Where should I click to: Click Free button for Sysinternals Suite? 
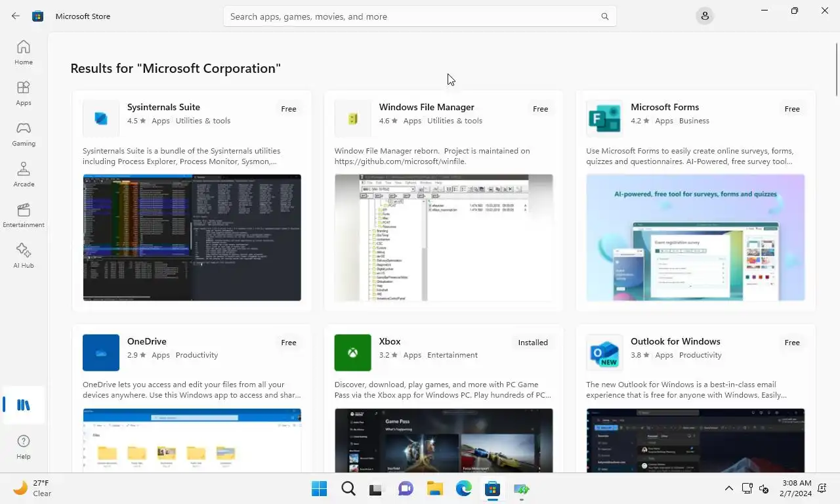pyautogui.click(x=289, y=109)
